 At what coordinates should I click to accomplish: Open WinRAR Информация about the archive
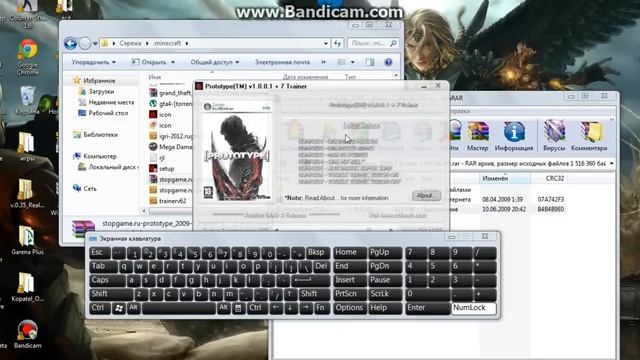tap(514, 136)
